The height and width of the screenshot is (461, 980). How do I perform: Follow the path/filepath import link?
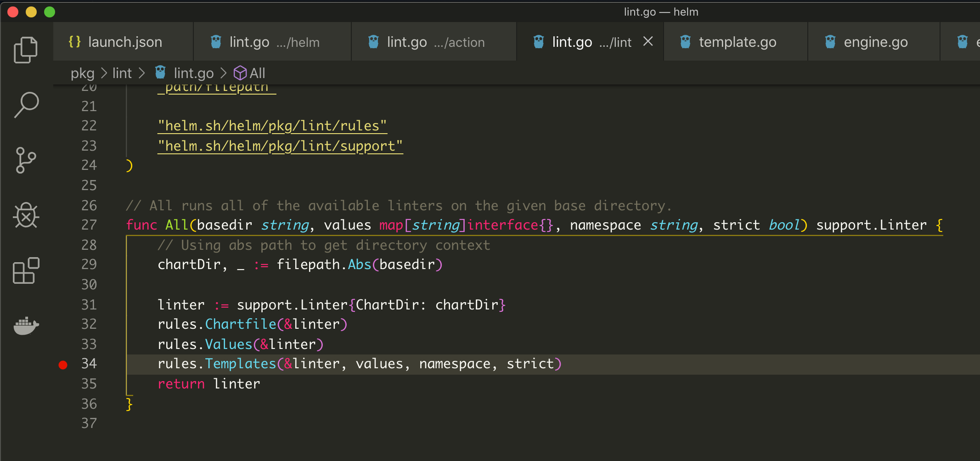(217, 88)
